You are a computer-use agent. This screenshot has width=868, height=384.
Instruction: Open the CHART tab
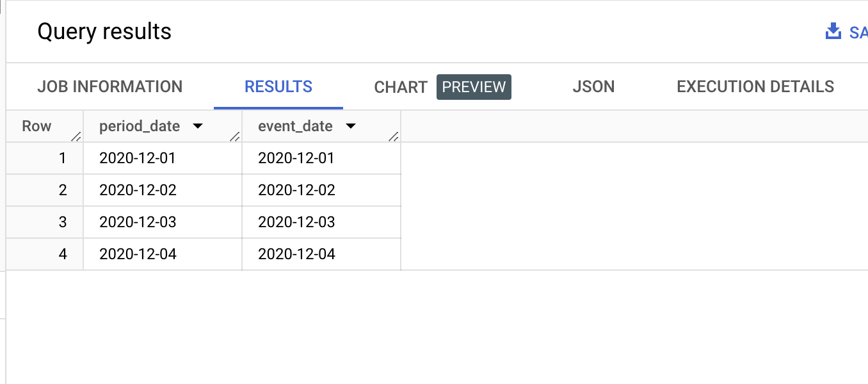401,87
